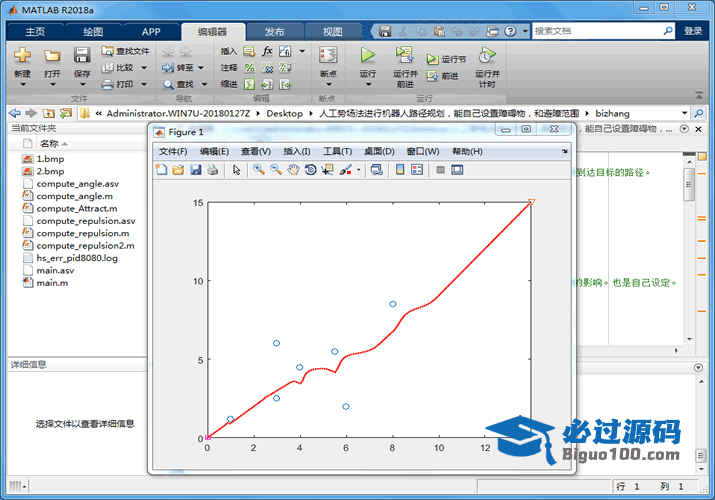Select hs_err_pid8080.log in the file list
This screenshot has height=500, width=715.
[77, 258]
